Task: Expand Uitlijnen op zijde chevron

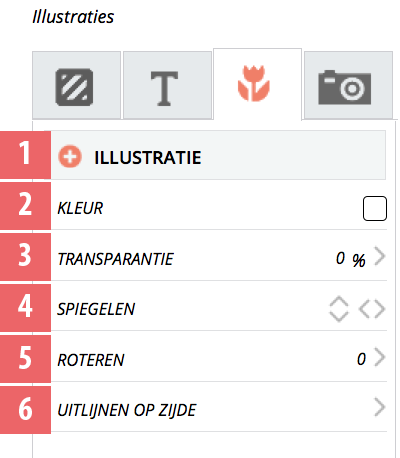Action: tap(380, 407)
